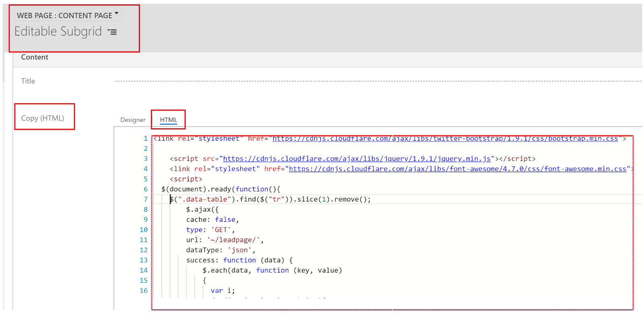Open the jquery.min.js URL link
Screen dimensions: 644x318
tap(357, 159)
